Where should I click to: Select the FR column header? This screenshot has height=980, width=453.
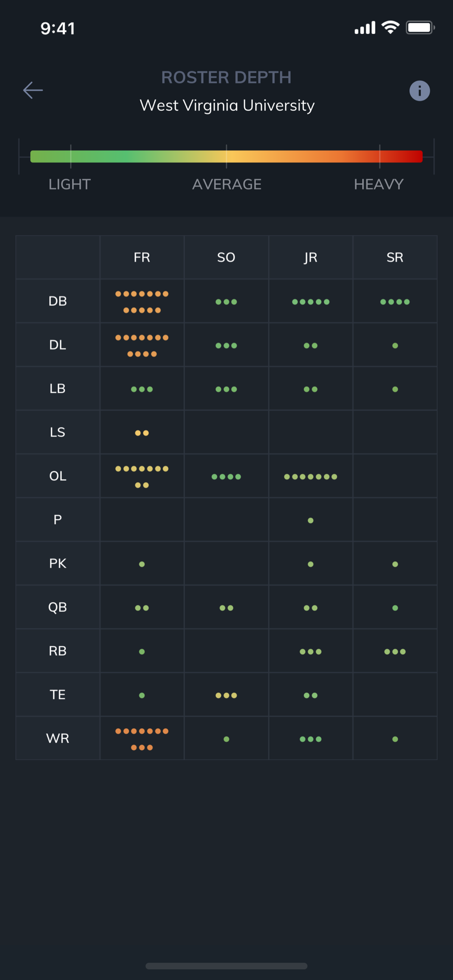[142, 257]
